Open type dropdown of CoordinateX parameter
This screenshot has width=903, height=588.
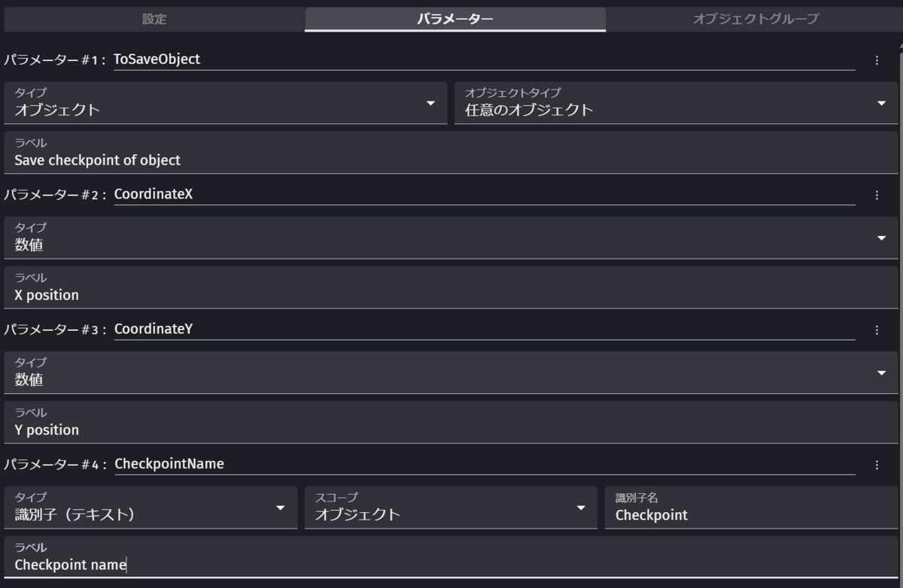click(x=451, y=238)
